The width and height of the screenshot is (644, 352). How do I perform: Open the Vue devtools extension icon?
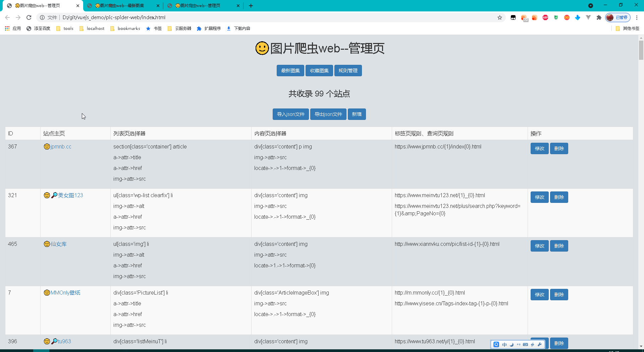click(588, 17)
